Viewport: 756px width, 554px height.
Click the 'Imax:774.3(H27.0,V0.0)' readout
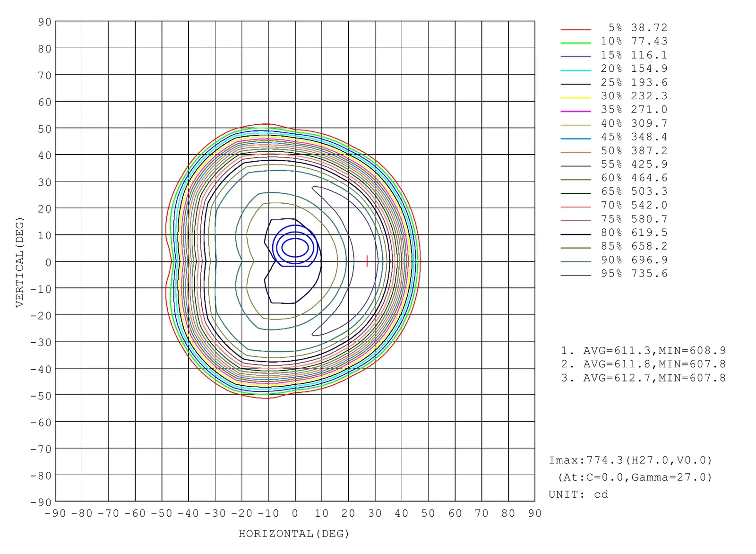630,460
